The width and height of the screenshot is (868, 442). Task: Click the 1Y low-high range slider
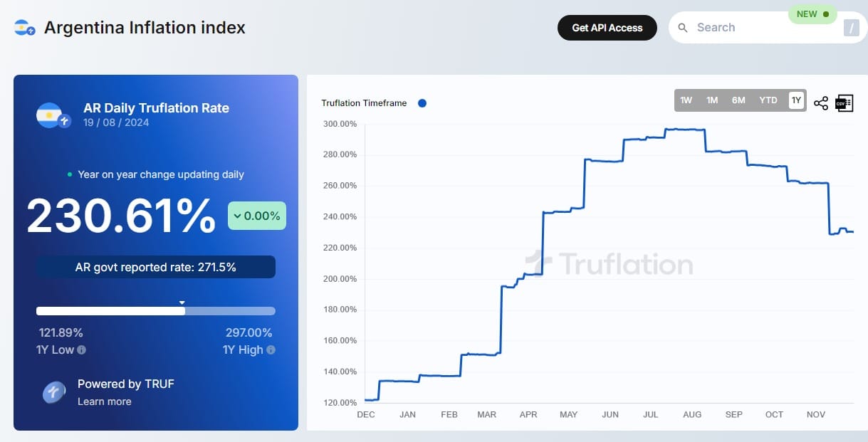click(x=156, y=311)
